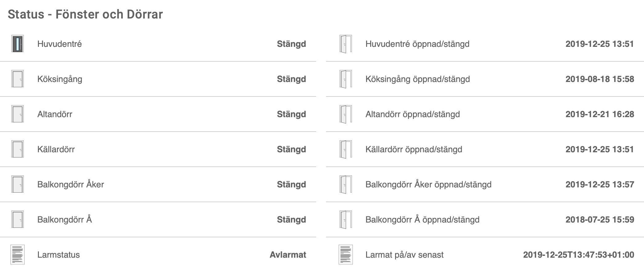Click the Balkongdörr Åker closed door icon
The image size is (644, 270).
coord(18,184)
